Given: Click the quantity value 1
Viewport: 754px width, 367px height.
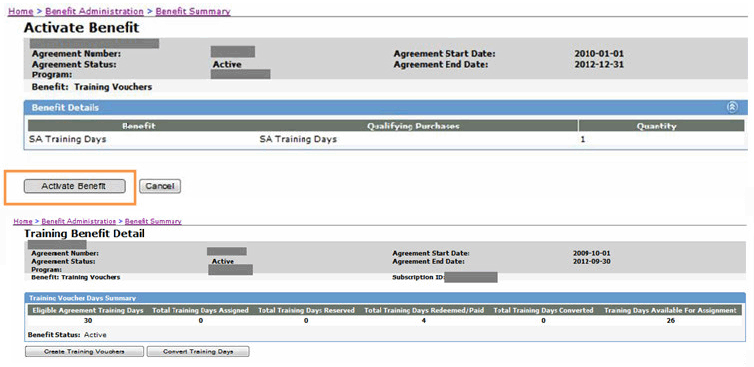Looking at the screenshot, I should click(x=583, y=140).
